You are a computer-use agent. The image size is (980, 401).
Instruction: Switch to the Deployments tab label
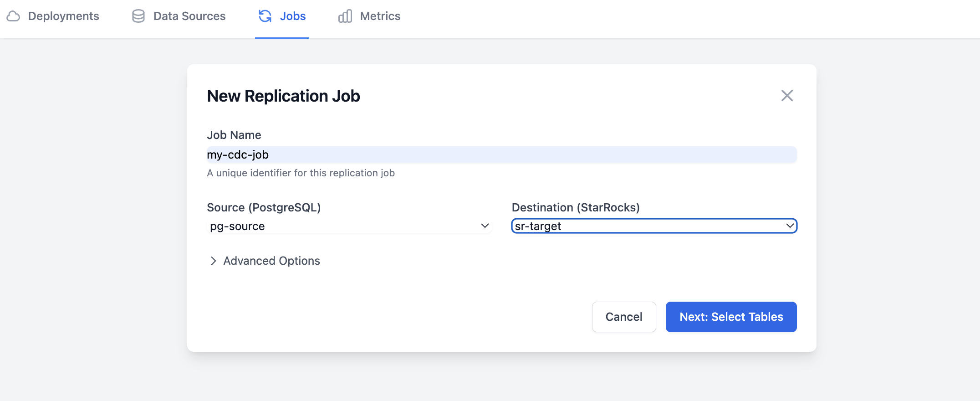64,16
